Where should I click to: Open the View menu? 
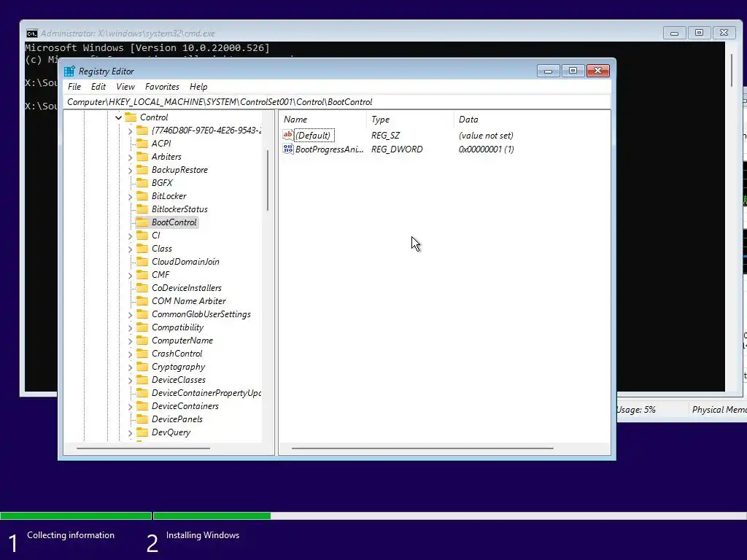(x=125, y=87)
